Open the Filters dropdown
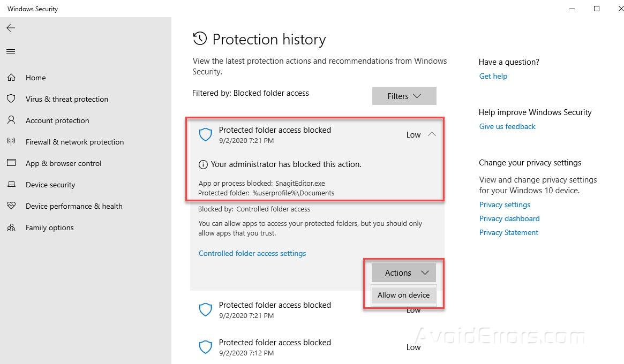Viewport: 624px width, 364px height. point(404,96)
